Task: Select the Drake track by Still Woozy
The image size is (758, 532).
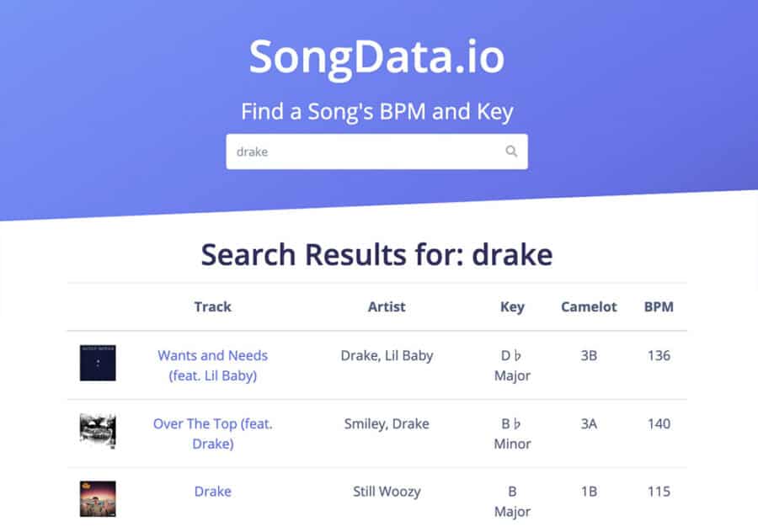Action: (x=212, y=492)
